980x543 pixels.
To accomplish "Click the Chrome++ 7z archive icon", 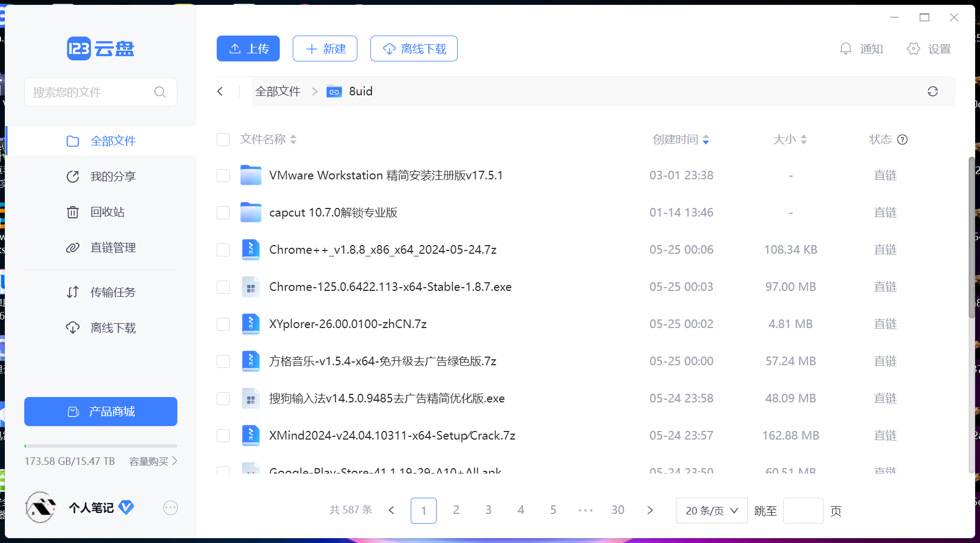I will coord(251,249).
